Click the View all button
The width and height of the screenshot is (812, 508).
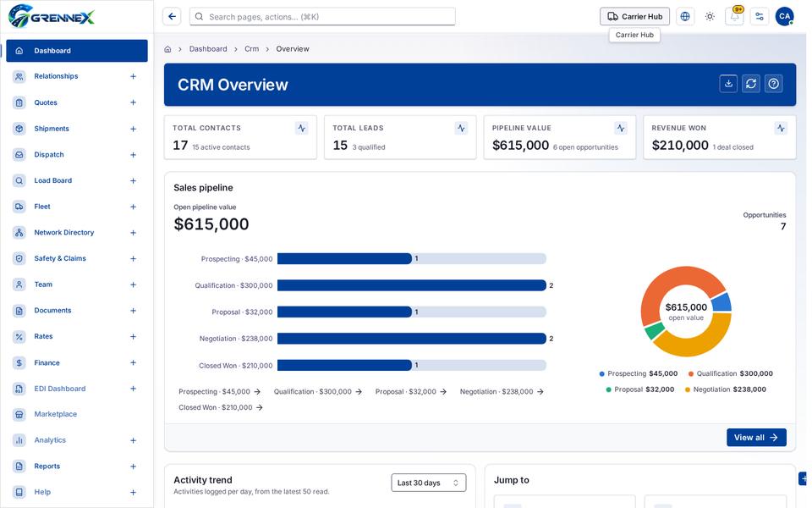756,438
